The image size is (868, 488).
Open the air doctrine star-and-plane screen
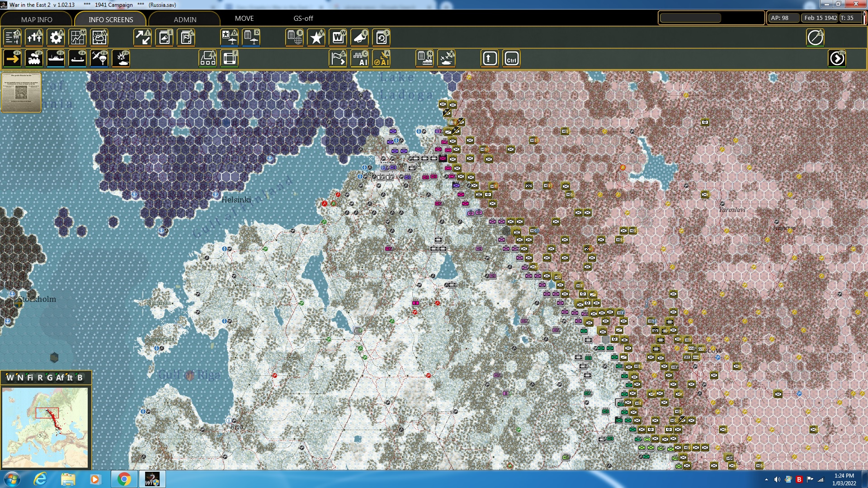click(x=229, y=38)
